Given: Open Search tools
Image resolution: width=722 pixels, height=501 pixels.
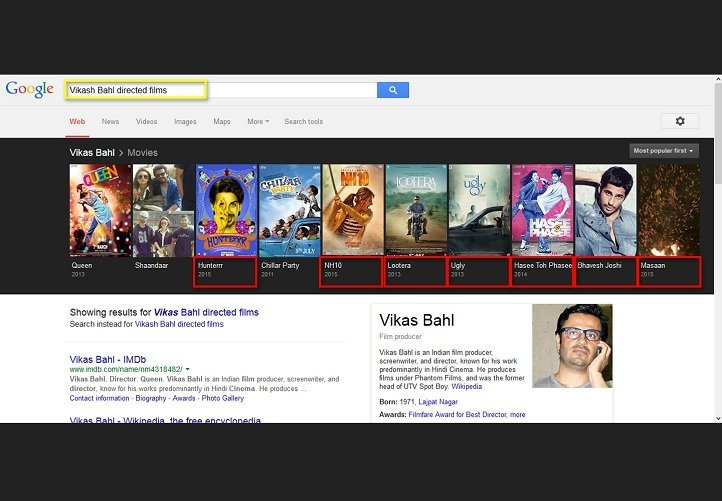Looking at the screenshot, I should click(x=303, y=122).
